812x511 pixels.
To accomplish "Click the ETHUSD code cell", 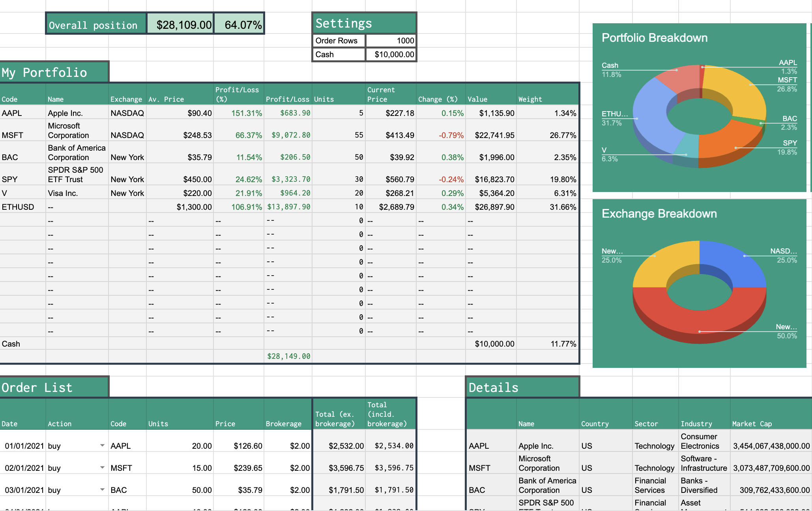I will tap(23, 207).
